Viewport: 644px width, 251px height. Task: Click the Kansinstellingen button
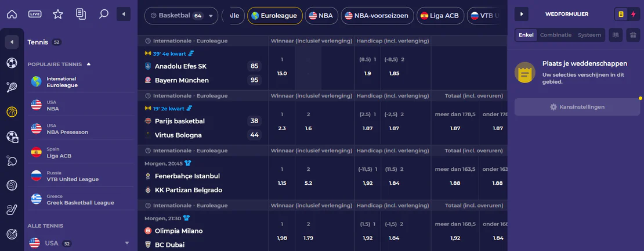tap(577, 107)
